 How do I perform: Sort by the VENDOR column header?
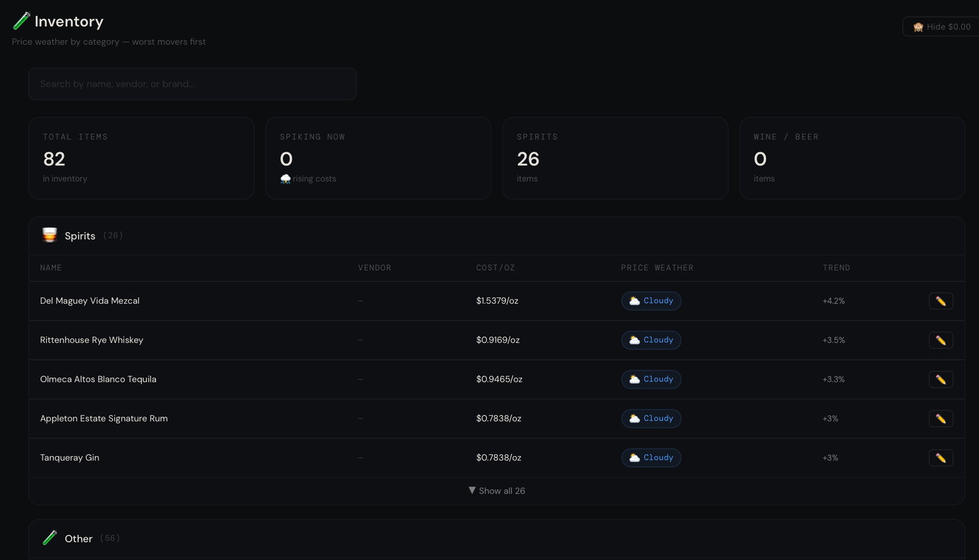[x=374, y=268]
